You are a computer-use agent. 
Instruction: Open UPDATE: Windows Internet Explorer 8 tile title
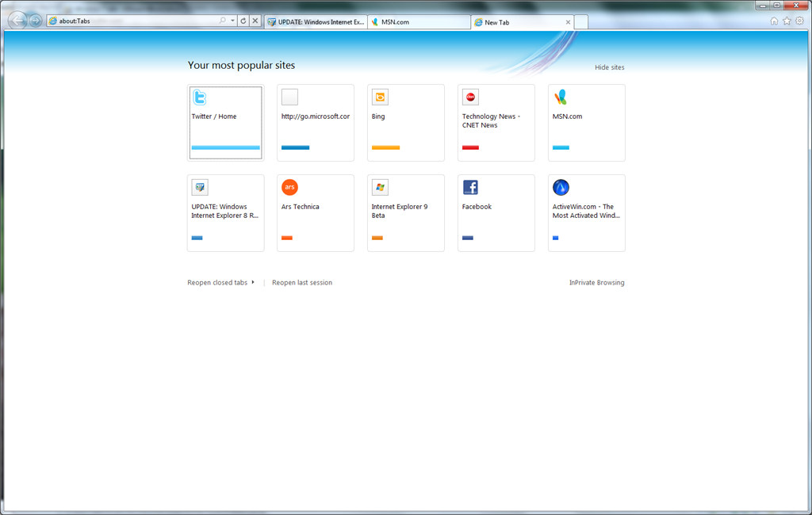coord(224,211)
